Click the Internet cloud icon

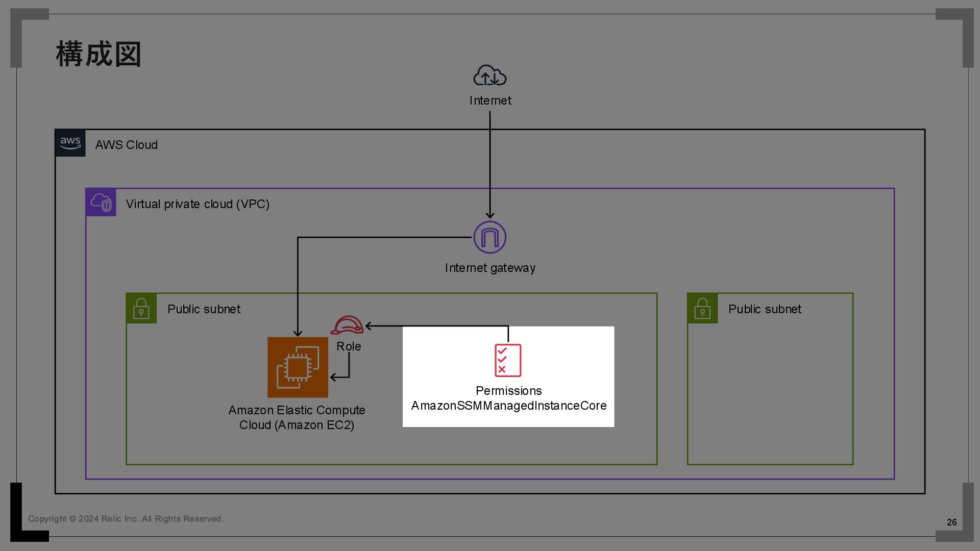coord(489,76)
